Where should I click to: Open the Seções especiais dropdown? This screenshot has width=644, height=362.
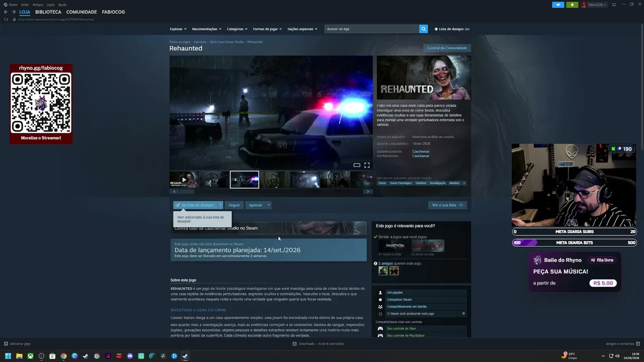pyautogui.click(x=302, y=29)
